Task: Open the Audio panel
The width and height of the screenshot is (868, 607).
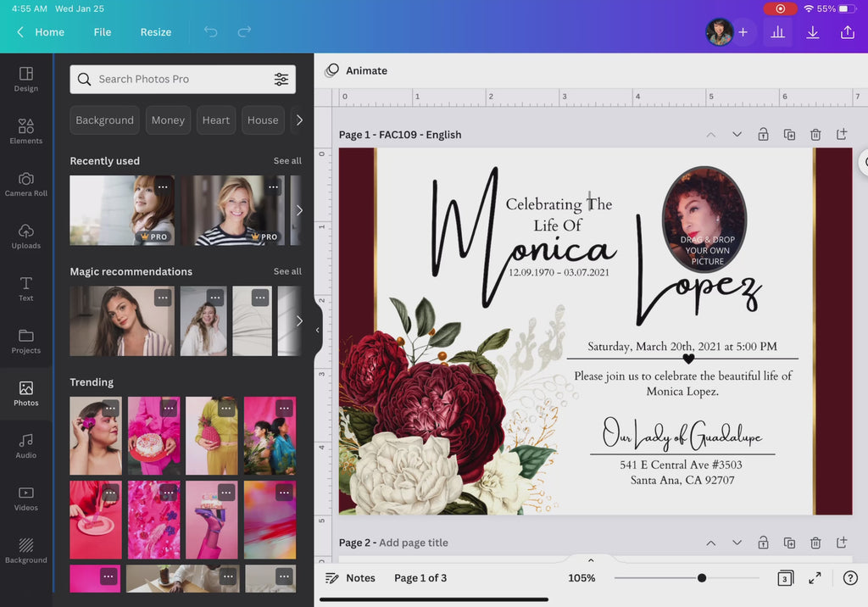Action: 26,447
